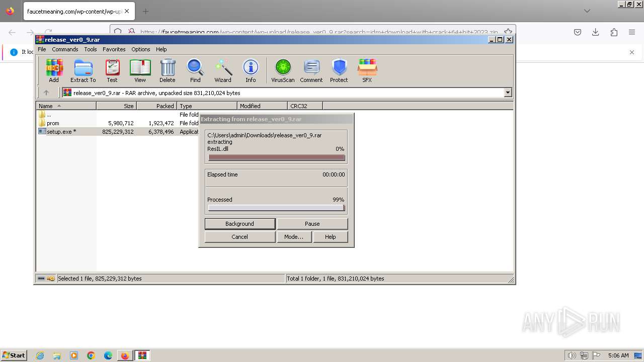Viewport: 644px width, 362px height.
Task: Click the 825,229,312 size value
Action: click(x=118, y=132)
